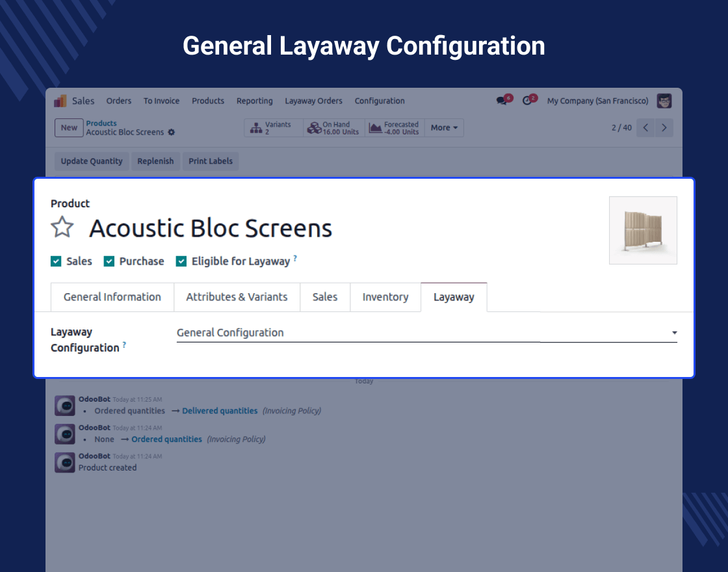Open the Sales app logo icon

pyautogui.click(x=60, y=101)
